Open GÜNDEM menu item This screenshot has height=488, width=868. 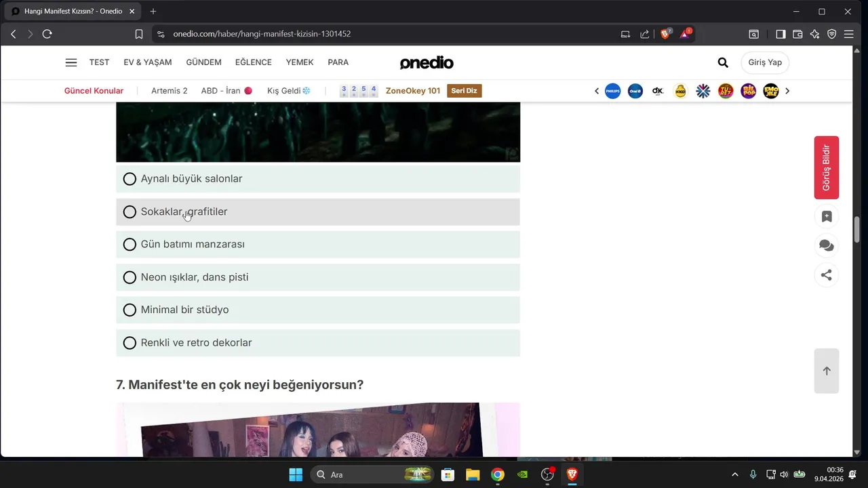click(x=203, y=62)
